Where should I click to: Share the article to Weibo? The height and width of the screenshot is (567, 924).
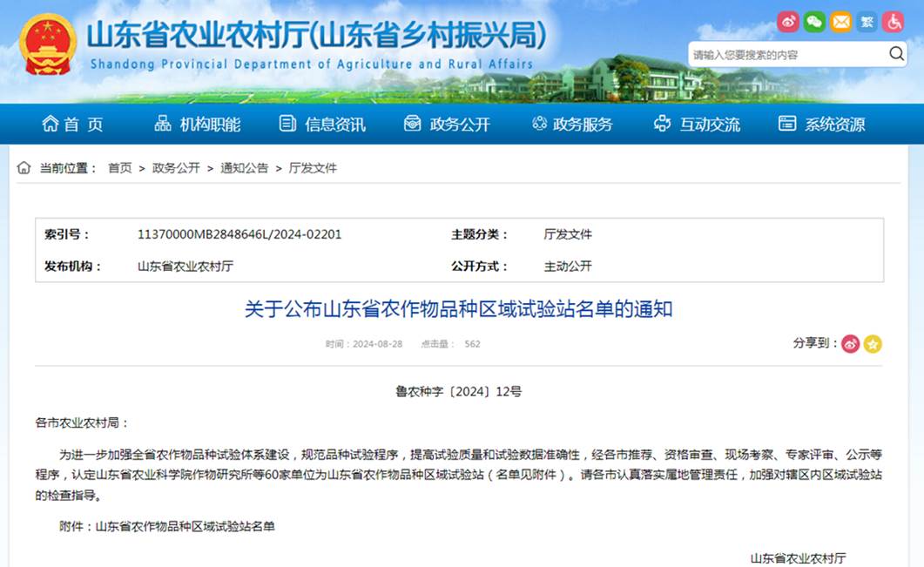[850, 344]
